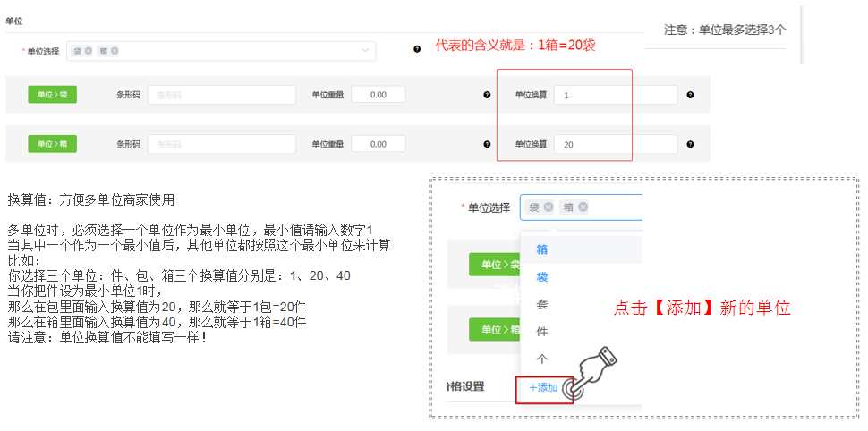The height and width of the screenshot is (431, 868).
Task: Click the help icon after 单位换算 in the 箱 row
Action: click(x=690, y=144)
